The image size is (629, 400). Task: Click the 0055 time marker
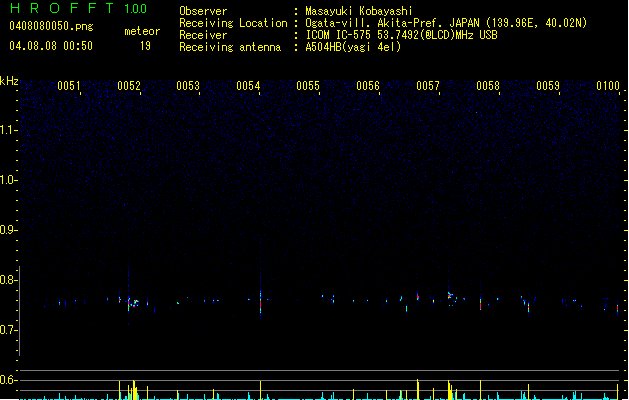point(308,86)
